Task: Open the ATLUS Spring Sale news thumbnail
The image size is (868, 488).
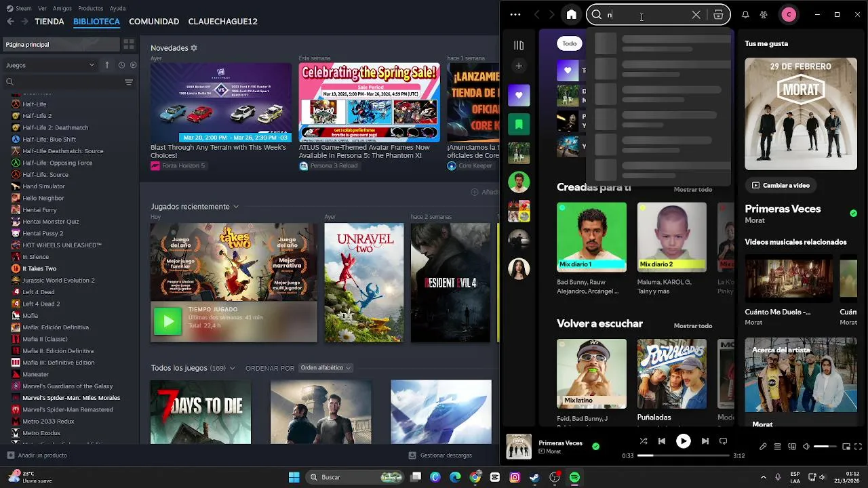Action: (369, 102)
